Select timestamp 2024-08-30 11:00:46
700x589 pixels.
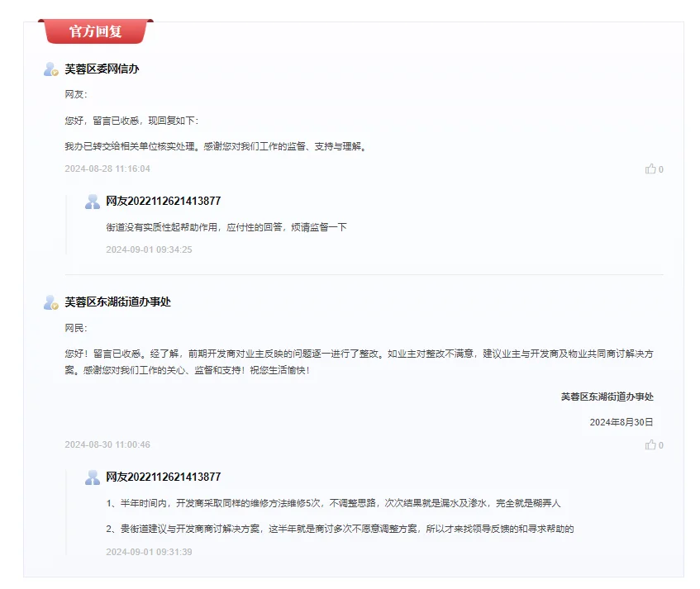pos(107,444)
